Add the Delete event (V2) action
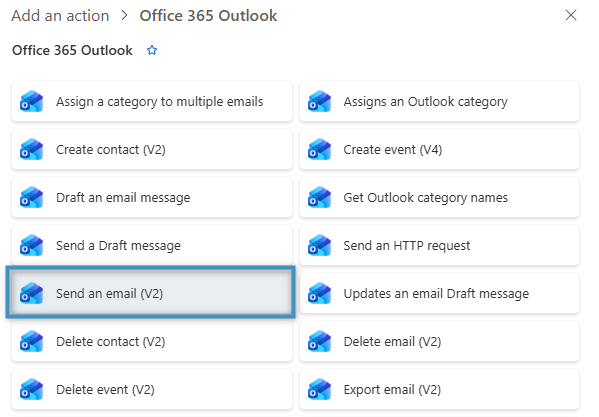Viewport: 599px width, 417px height. (x=152, y=390)
